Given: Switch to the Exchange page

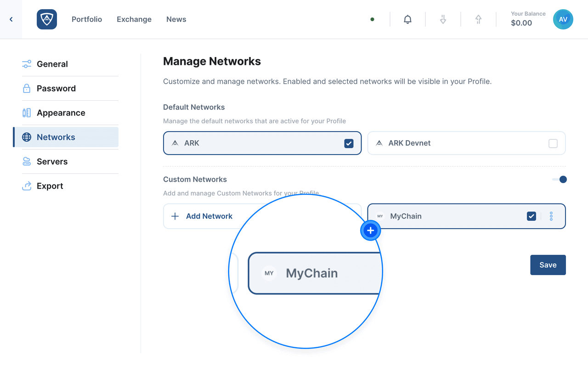Looking at the screenshot, I should 134,19.
